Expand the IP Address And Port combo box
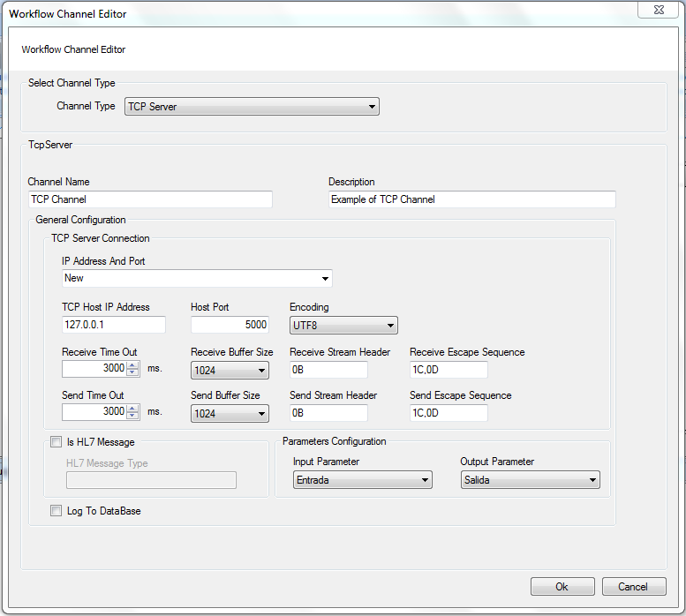Viewport: 686px width, 616px height. coord(197,279)
